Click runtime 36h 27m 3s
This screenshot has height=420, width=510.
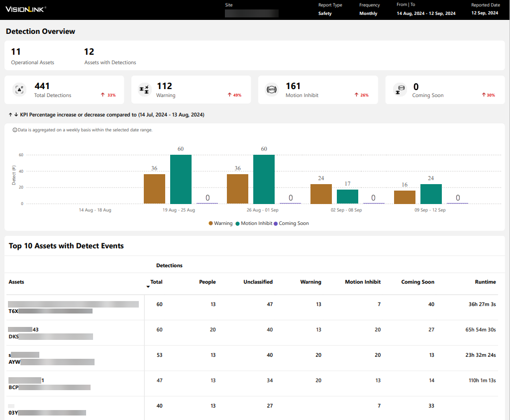[x=482, y=304]
